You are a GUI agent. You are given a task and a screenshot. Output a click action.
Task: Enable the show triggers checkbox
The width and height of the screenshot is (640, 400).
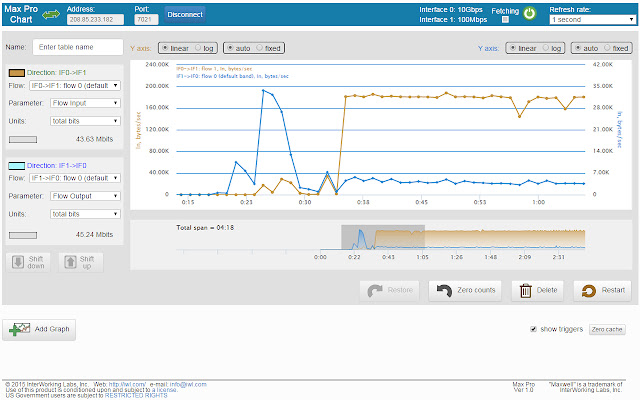pos(533,329)
